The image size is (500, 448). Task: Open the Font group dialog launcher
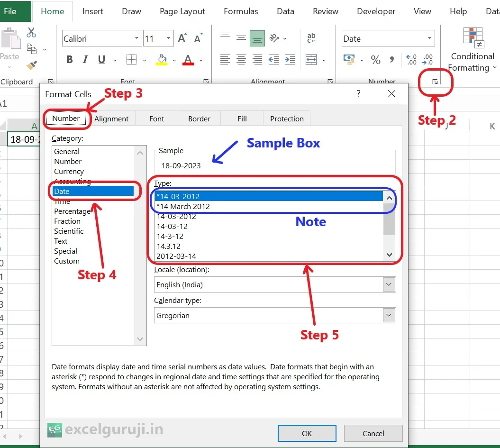click(206, 82)
